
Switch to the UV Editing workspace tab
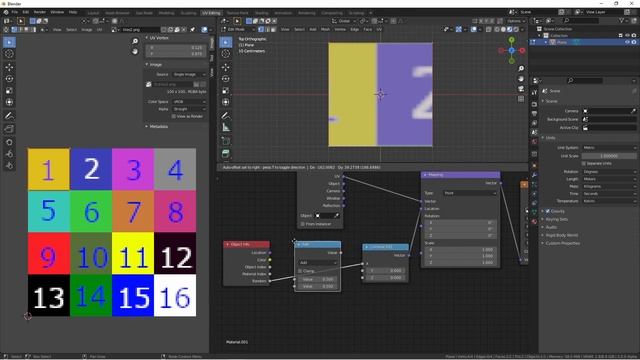[x=211, y=13]
